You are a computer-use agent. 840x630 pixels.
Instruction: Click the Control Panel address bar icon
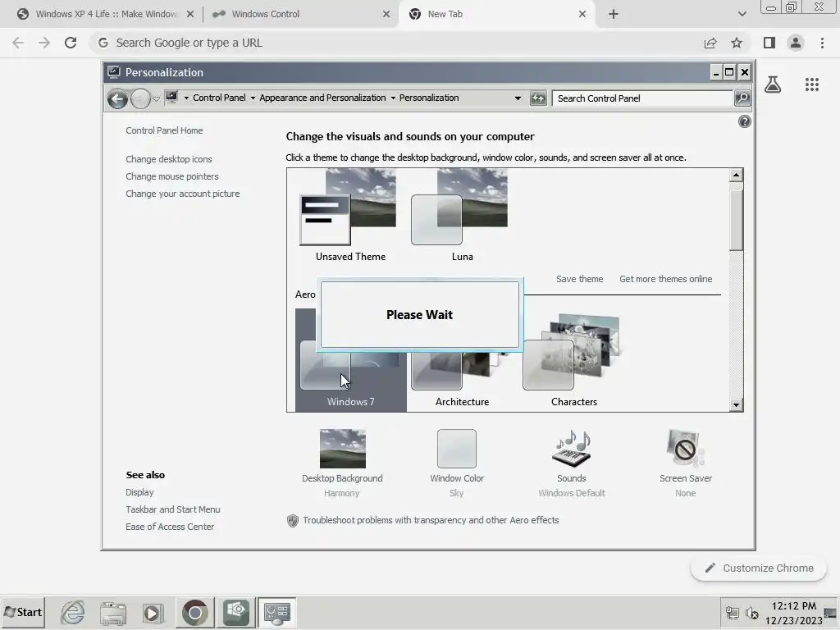click(x=171, y=98)
